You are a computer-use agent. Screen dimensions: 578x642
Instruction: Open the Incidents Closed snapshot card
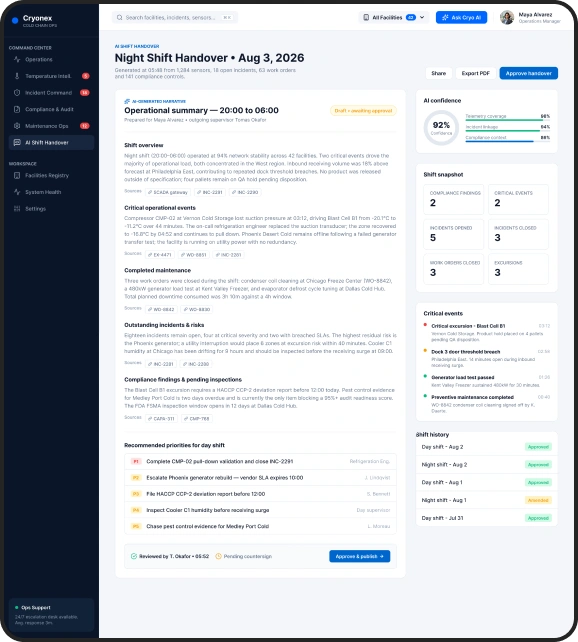tap(518, 234)
